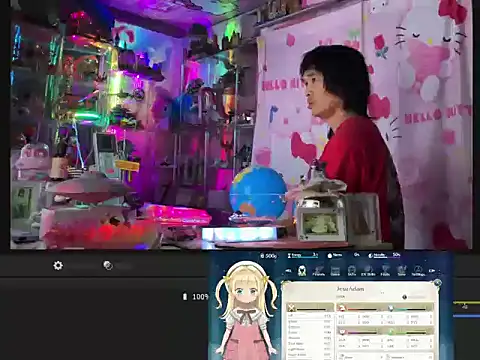Open the Titles trophy tab
Image resolution: width=480 pixels, height=360 pixels.
pyautogui.click(x=385, y=271)
